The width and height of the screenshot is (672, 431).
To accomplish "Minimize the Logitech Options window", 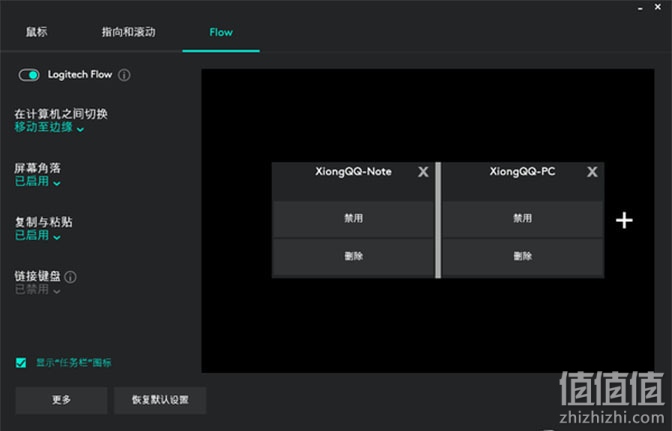I will point(640,8).
